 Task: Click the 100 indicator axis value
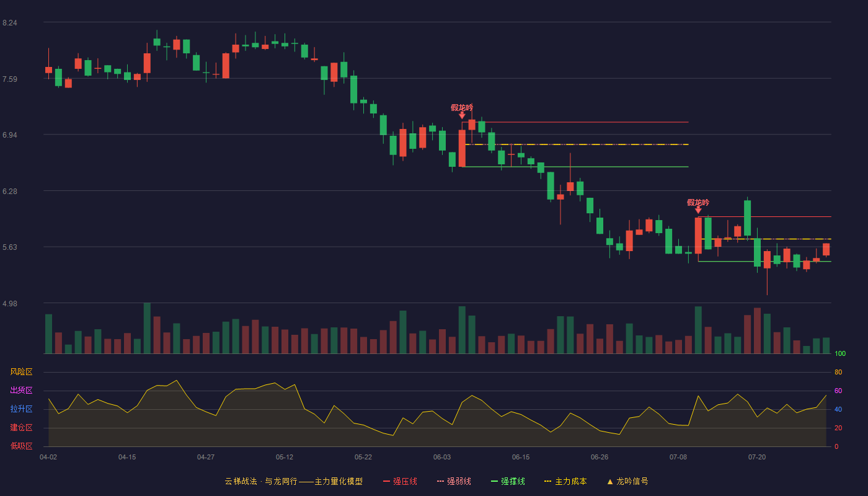840,354
